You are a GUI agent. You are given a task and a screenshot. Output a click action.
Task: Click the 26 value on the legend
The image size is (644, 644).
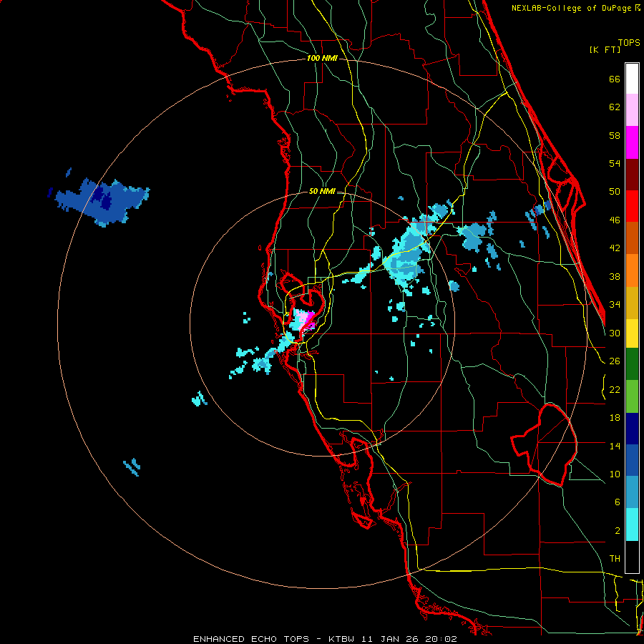coord(615,361)
